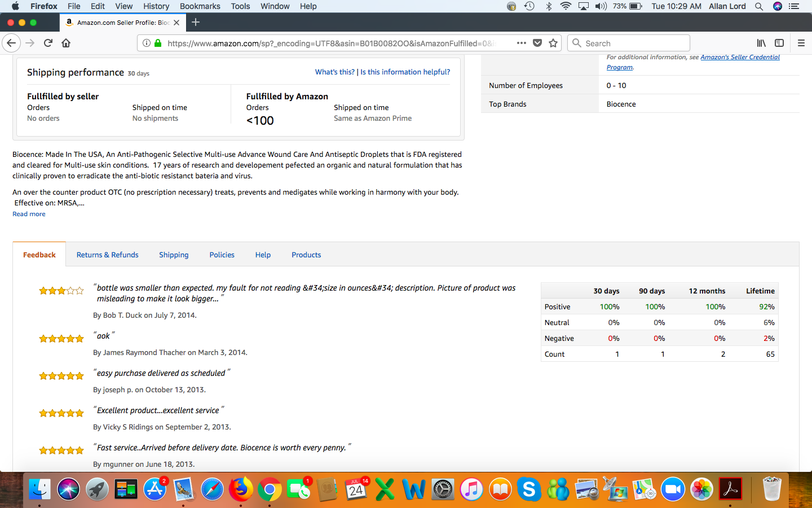Open the Policies tab
Viewport: 812px width, 508px height.
click(222, 255)
